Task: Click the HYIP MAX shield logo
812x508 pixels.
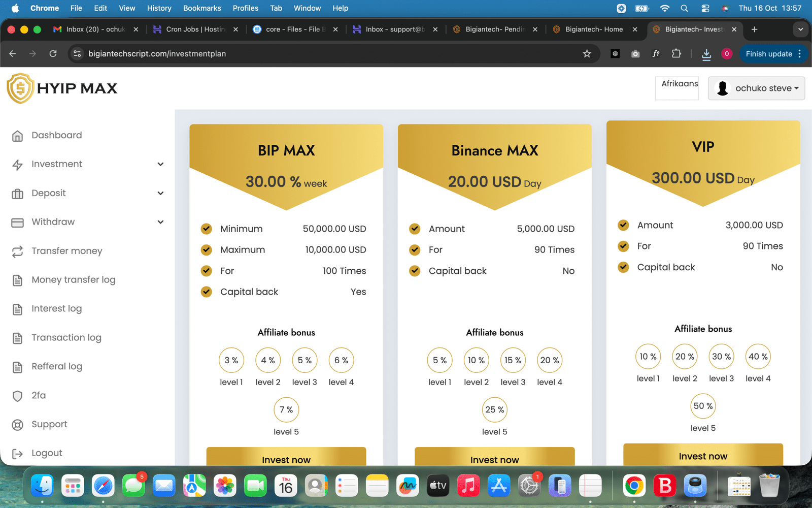Action: (x=20, y=88)
